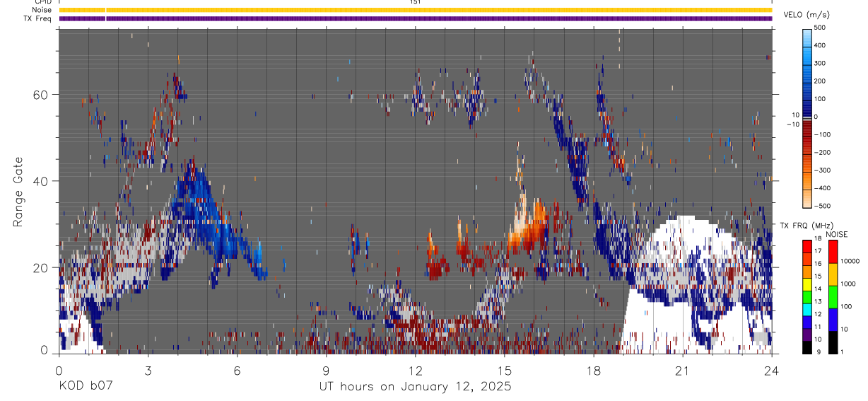This screenshot has height=401, width=868.
Task: Click the green segment of NOISE colorbar
Action: click(x=832, y=296)
